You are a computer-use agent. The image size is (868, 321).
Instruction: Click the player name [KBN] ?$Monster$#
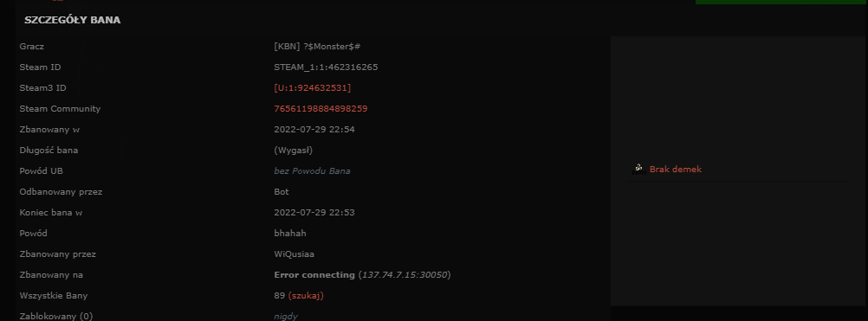[x=317, y=47]
